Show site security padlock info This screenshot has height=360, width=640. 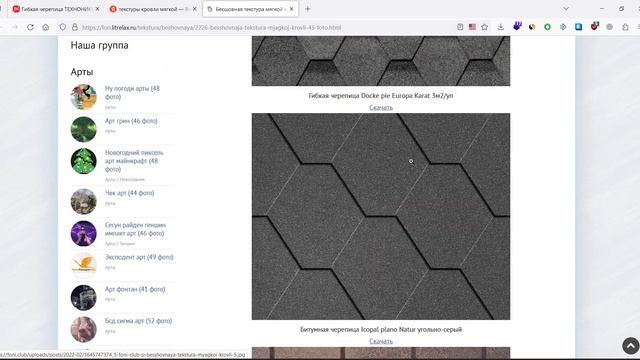coord(75,27)
